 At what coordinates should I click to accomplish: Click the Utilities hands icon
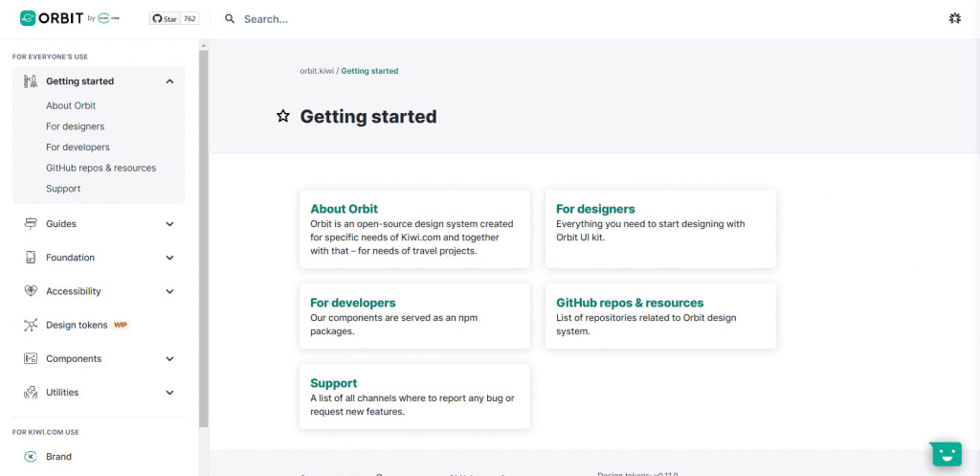[31, 393]
